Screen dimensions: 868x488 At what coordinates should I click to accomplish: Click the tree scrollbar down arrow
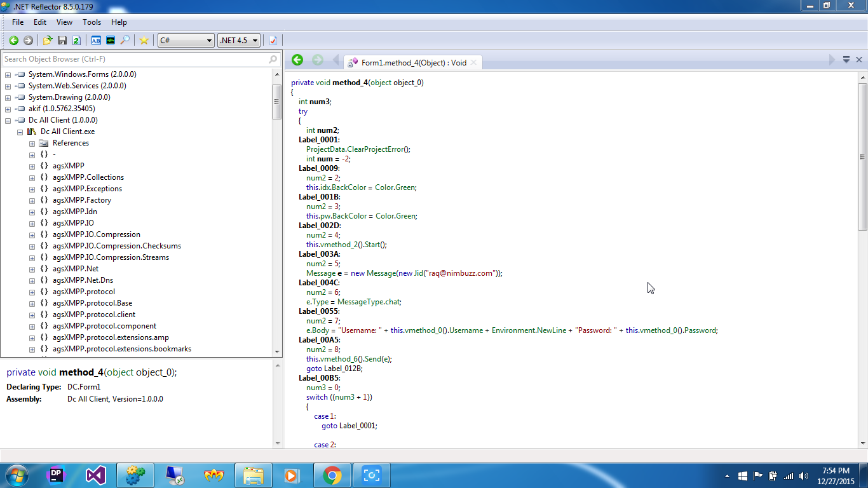277,352
